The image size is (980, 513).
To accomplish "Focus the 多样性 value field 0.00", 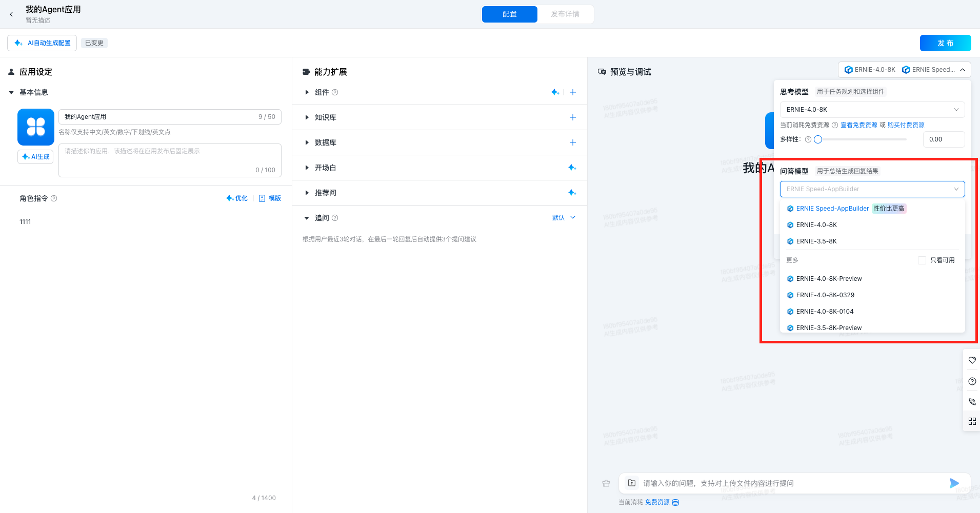I will tap(944, 139).
